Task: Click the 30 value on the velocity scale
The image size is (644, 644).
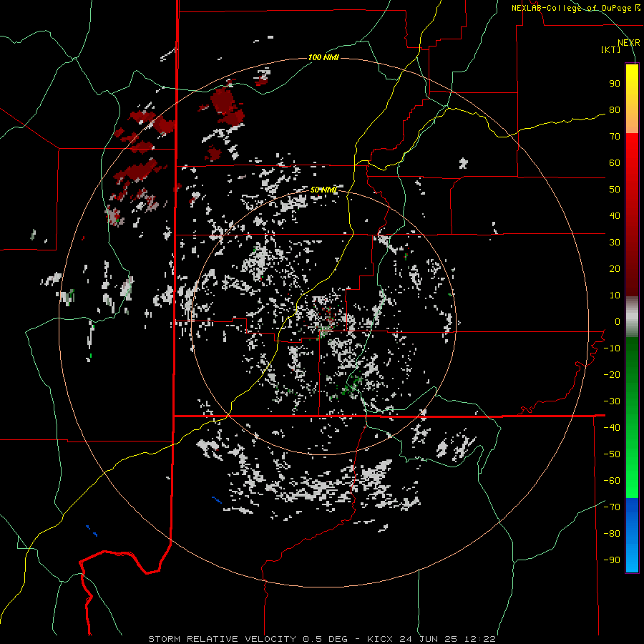Action: 615,243
